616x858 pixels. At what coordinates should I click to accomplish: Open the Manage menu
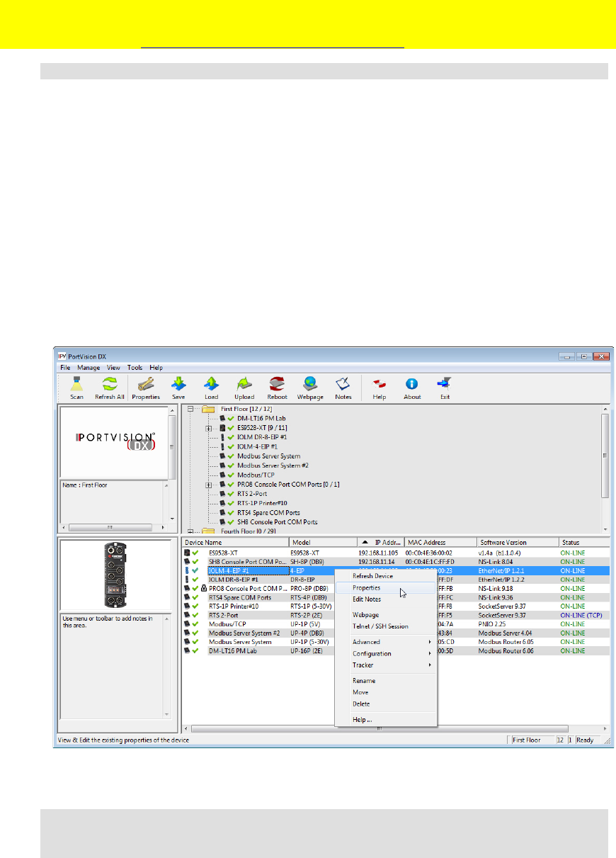point(89,368)
